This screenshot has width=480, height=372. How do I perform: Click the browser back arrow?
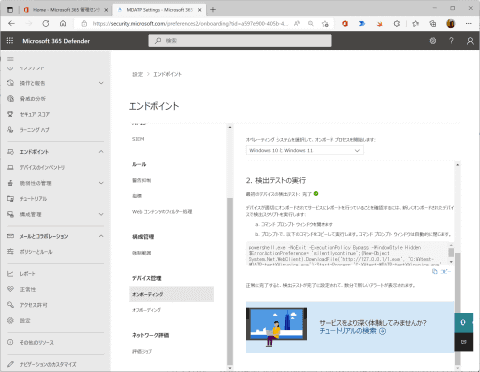point(11,23)
